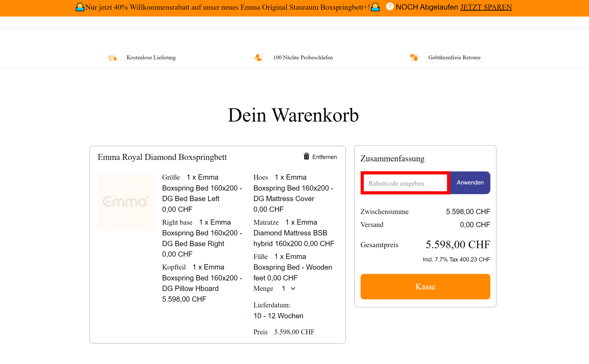Apply code with the Anwenden button

pyautogui.click(x=470, y=182)
